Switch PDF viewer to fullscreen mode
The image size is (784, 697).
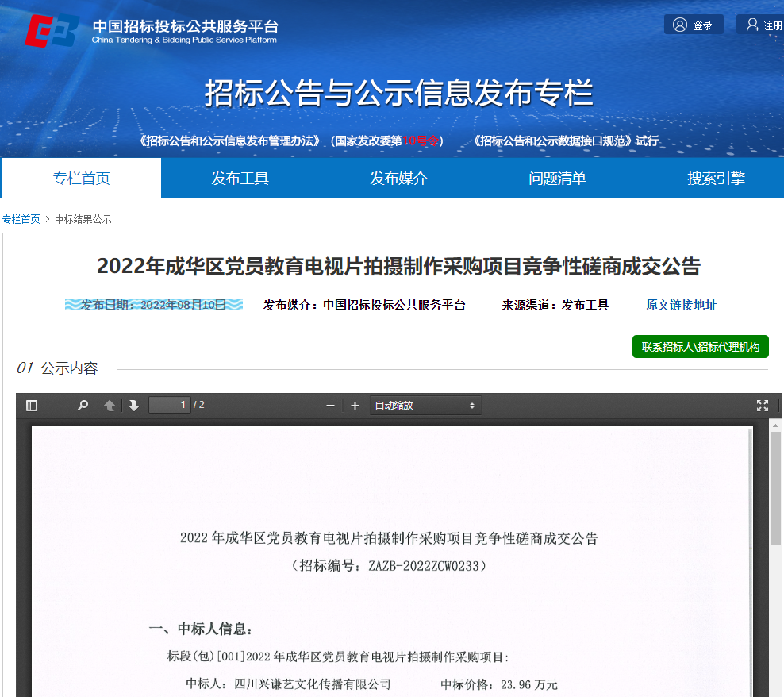[x=763, y=406]
